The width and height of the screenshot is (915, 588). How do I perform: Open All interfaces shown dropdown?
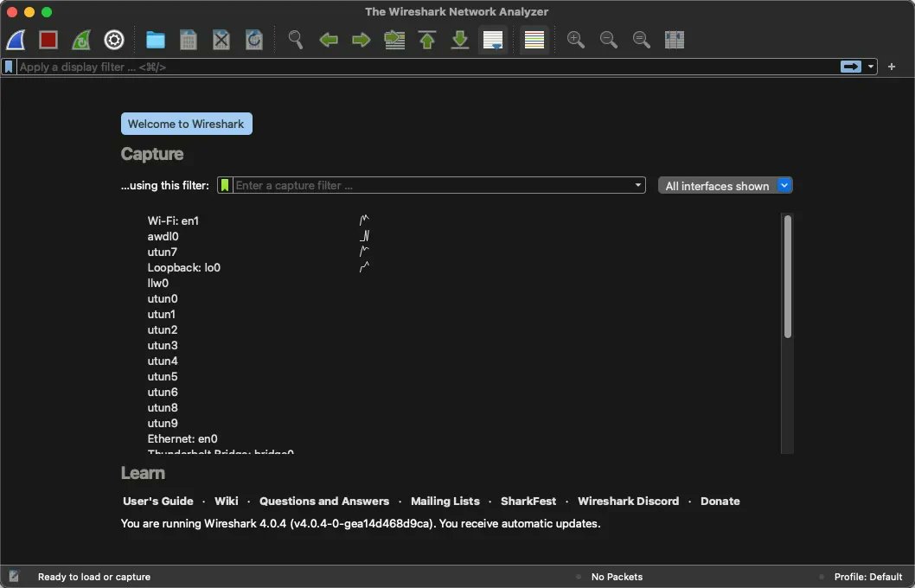pos(726,186)
